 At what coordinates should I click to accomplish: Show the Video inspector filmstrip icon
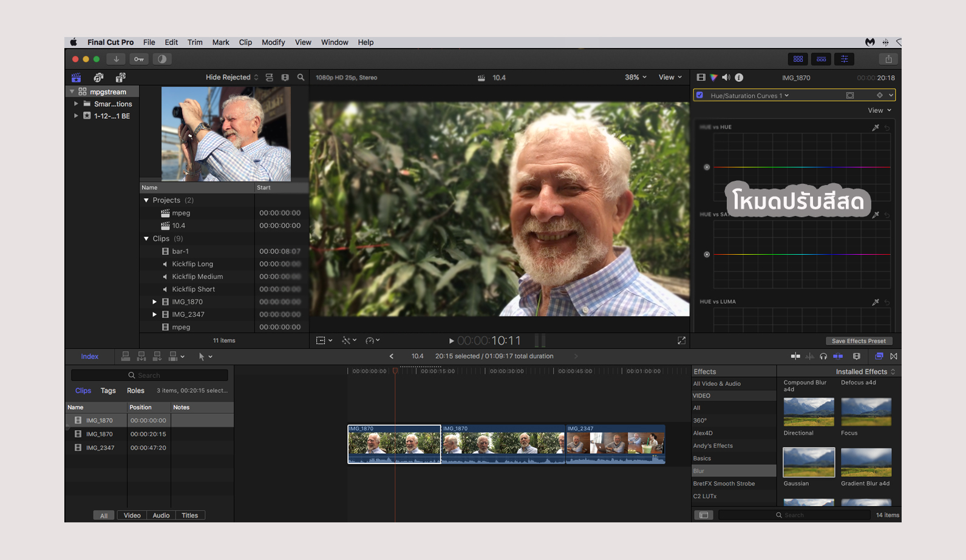701,78
